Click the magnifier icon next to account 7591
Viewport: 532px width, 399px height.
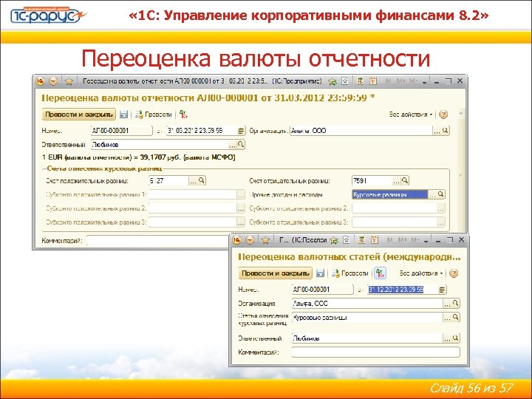pyautogui.click(x=405, y=180)
